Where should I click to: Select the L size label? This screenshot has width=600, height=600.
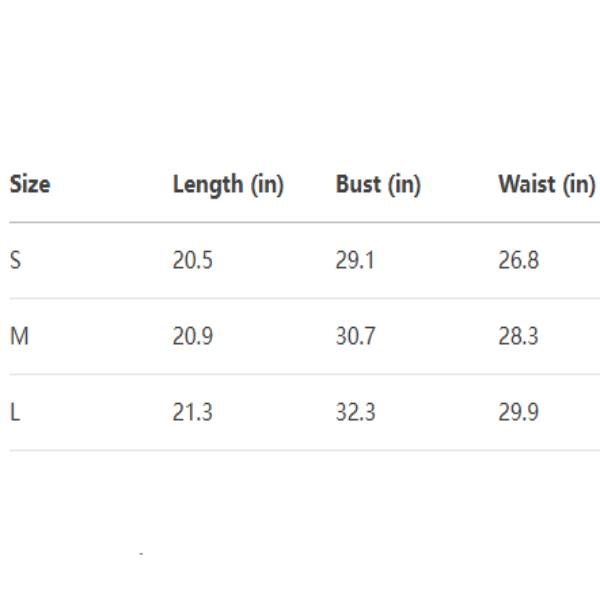point(14,412)
